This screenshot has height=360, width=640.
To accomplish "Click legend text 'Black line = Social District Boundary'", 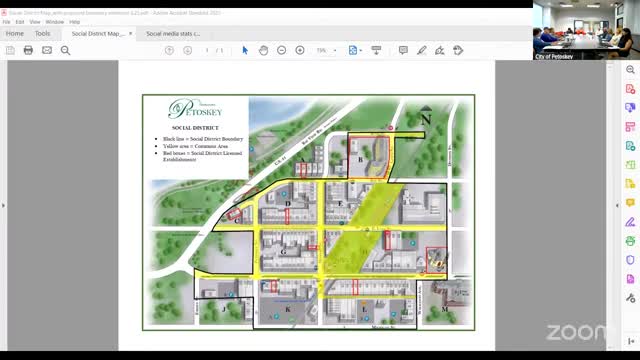I will tap(203, 139).
